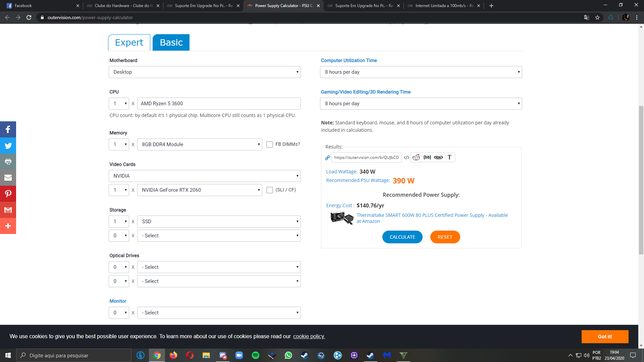Open the SSD storage type dropdown

pyautogui.click(x=219, y=222)
